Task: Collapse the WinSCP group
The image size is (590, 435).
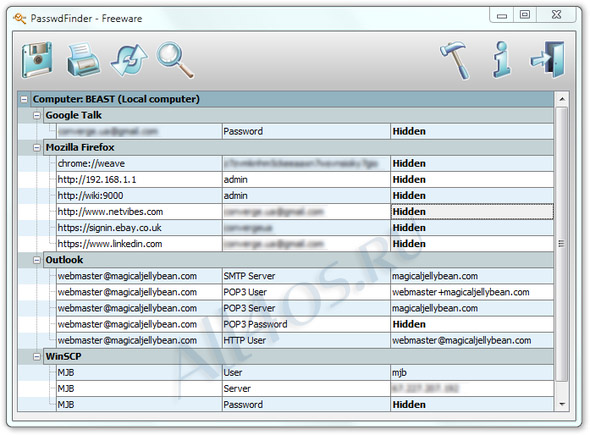Action: coord(36,357)
